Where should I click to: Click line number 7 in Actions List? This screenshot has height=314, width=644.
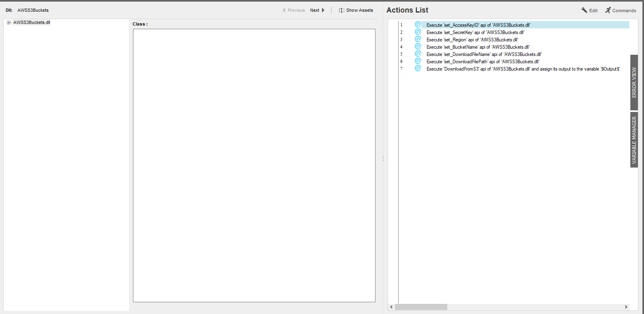click(401, 69)
